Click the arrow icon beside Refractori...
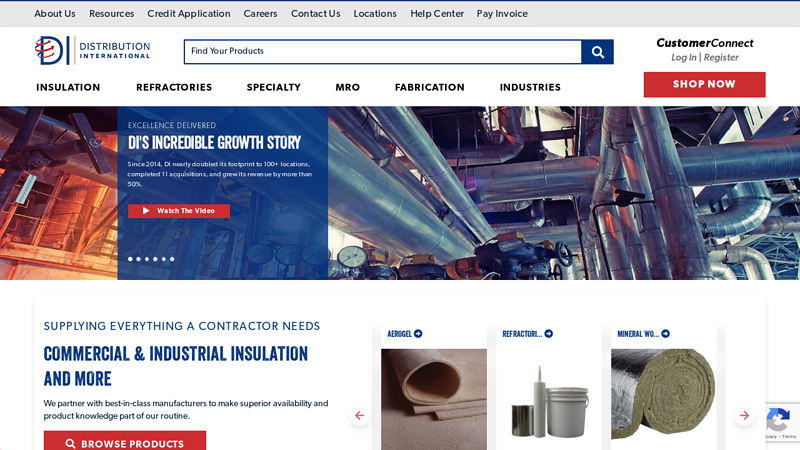The width and height of the screenshot is (800, 450). [x=549, y=334]
